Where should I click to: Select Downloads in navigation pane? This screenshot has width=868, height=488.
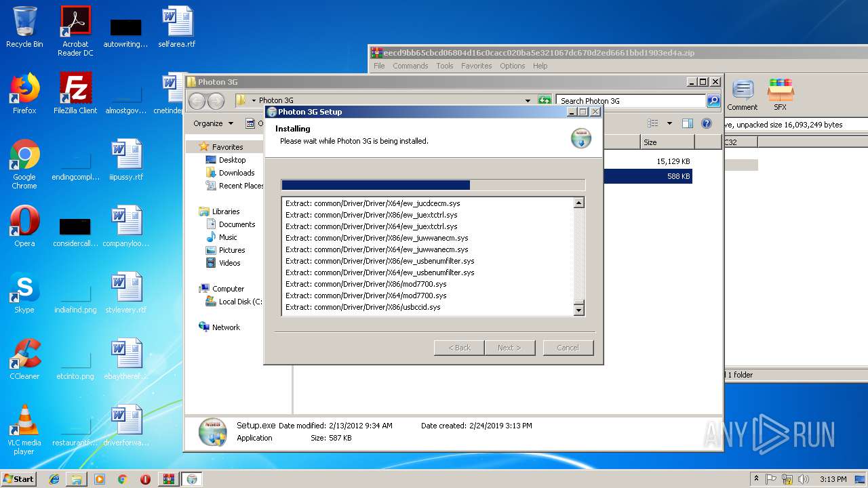click(236, 173)
